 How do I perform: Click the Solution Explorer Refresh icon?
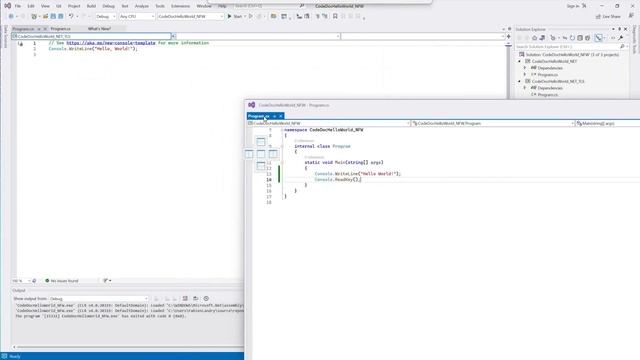point(572,38)
